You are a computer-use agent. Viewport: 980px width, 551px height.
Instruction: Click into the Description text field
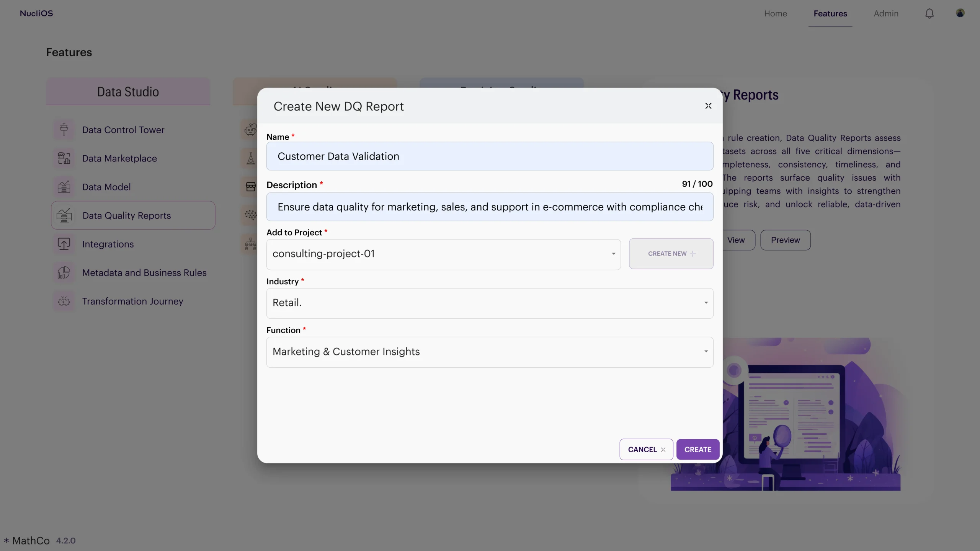click(x=490, y=207)
